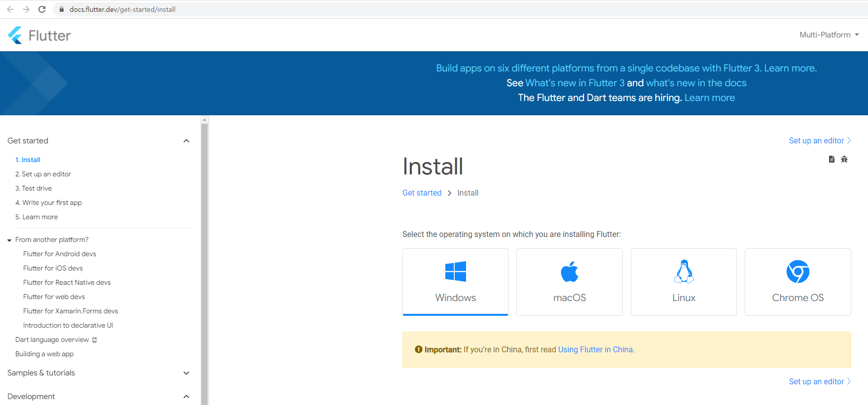Open Flutter for React Native devs
This screenshot has width=868, height=405.
coord(67,282)
